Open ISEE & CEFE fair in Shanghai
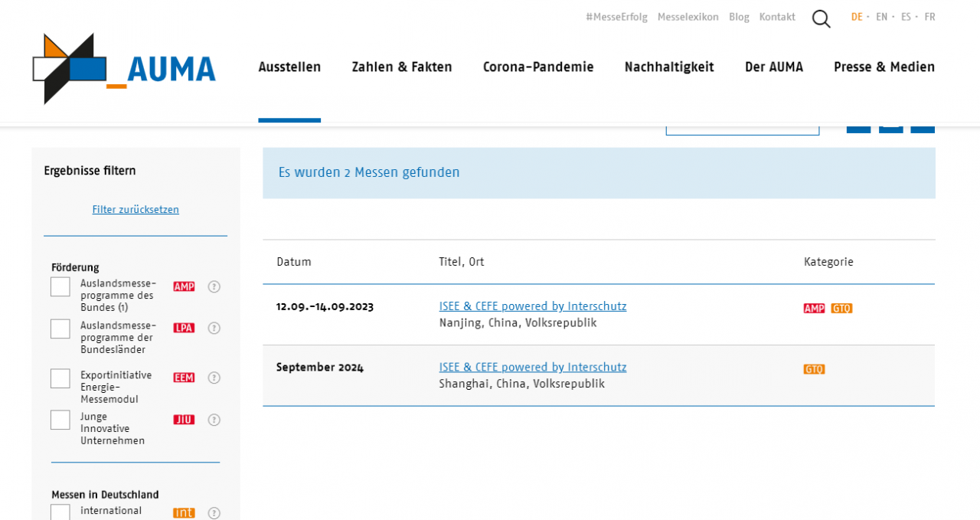This screenshot has height=520, width=980. tap(533, 368)
